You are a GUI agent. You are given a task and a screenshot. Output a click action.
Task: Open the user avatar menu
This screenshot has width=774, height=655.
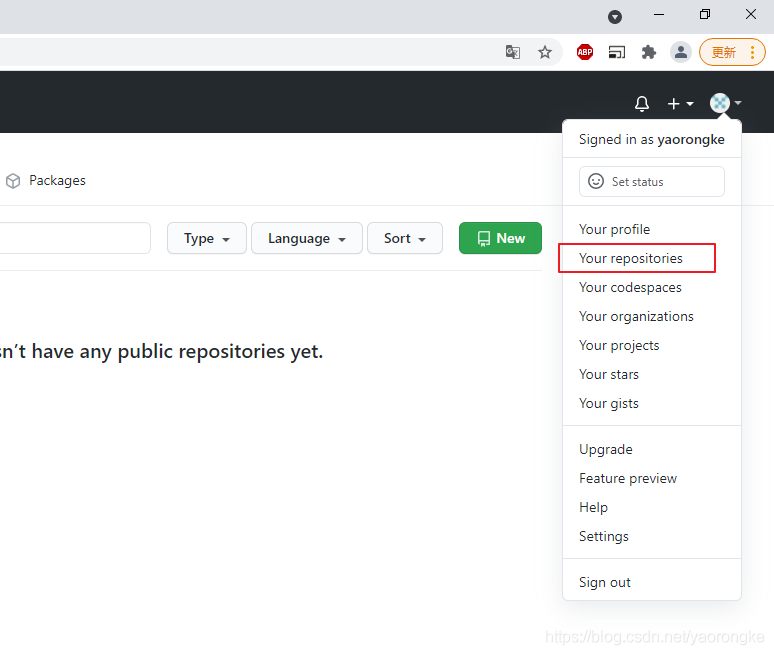point(725,103)
